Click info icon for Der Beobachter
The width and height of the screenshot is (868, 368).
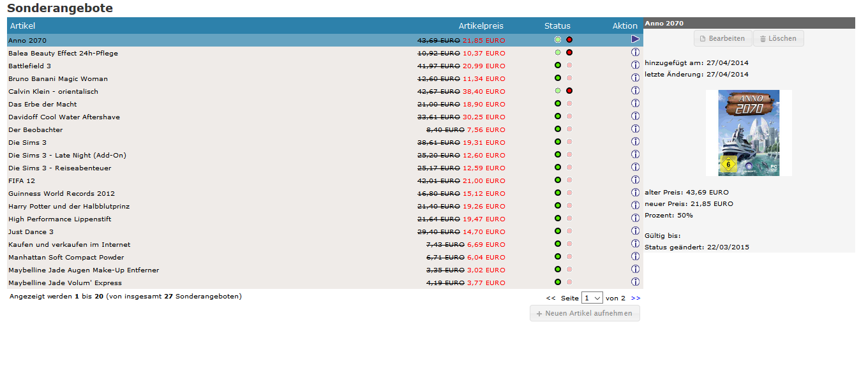(x=635, y=129)
